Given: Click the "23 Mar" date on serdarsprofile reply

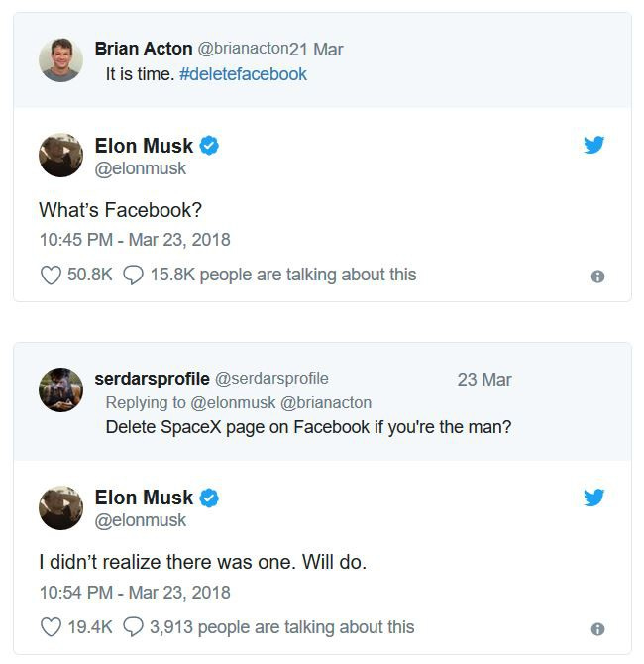Looking at the screenshot, I should coord(484,380).
